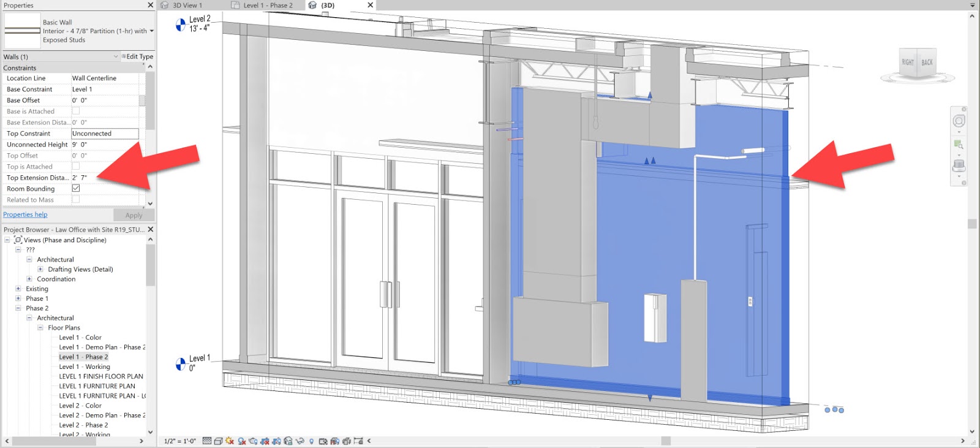Screen dimensions: 980x448
Task: Click the Zoom tool on navigation bar
Action: click(x=959, y=145)
